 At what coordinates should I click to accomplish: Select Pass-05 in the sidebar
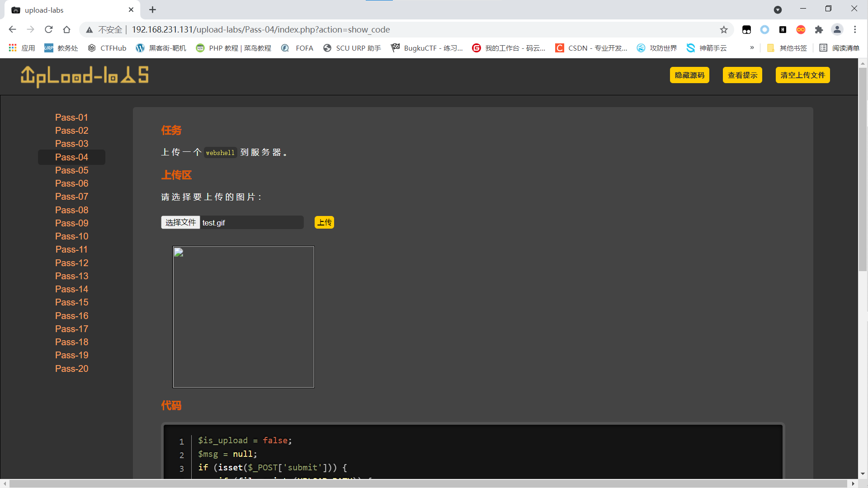[71, 170]
